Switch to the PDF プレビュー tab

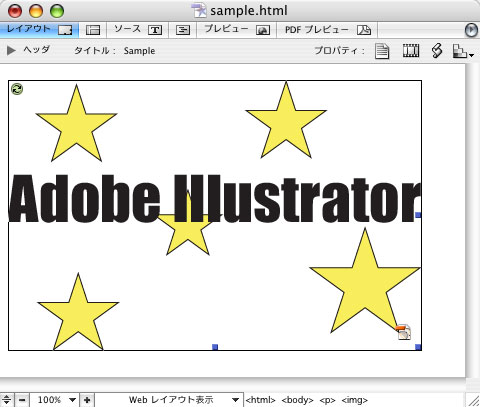(x=327, y=30)
